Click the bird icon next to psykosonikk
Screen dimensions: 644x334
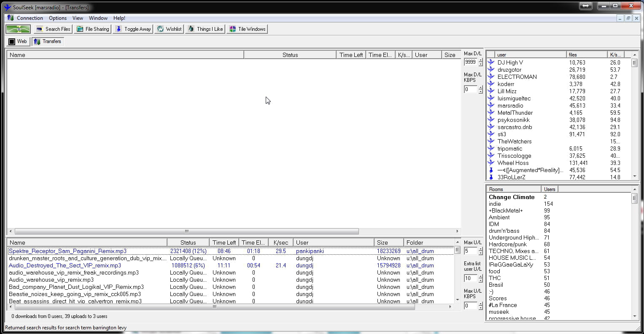491,120
